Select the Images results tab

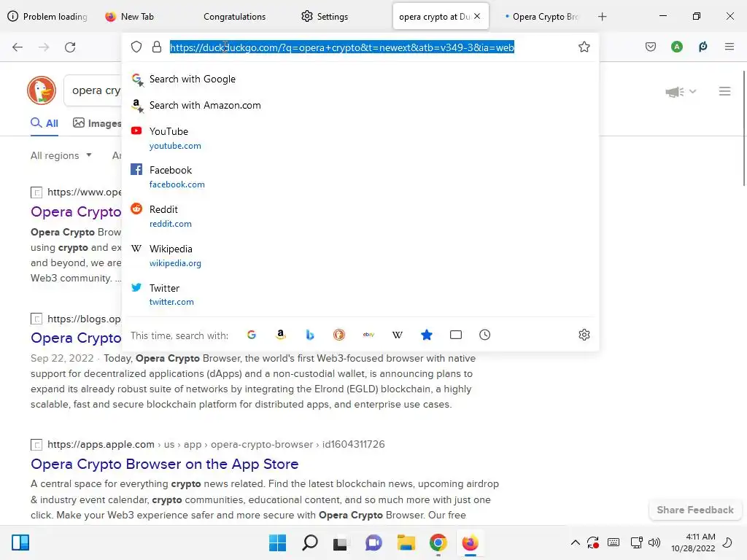97,123
